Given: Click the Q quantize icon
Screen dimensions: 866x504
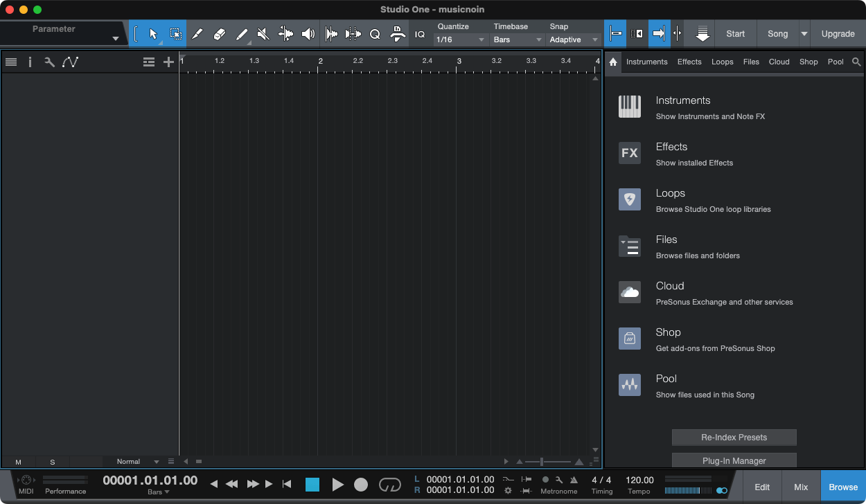Looking at the screenshot, I should point(375,34).
